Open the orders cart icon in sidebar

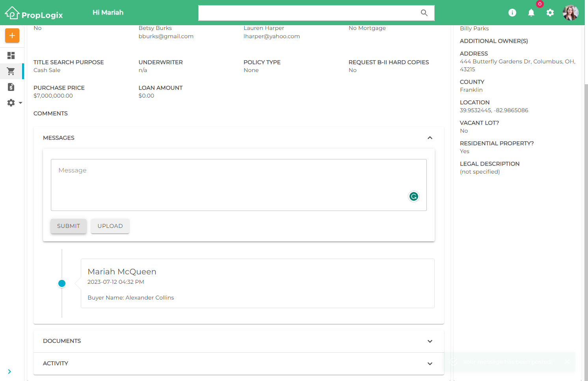click(x=11, y=71)
